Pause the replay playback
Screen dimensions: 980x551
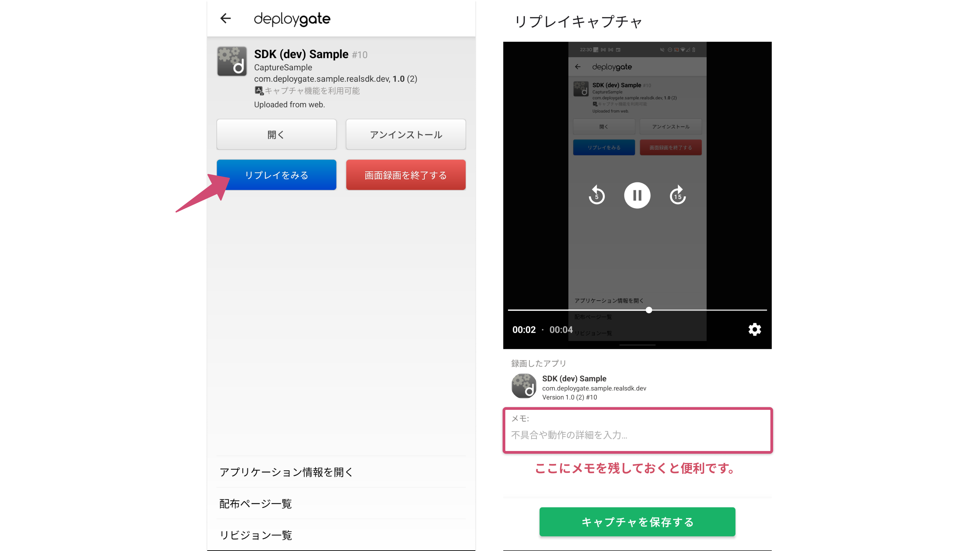point(637,195)
